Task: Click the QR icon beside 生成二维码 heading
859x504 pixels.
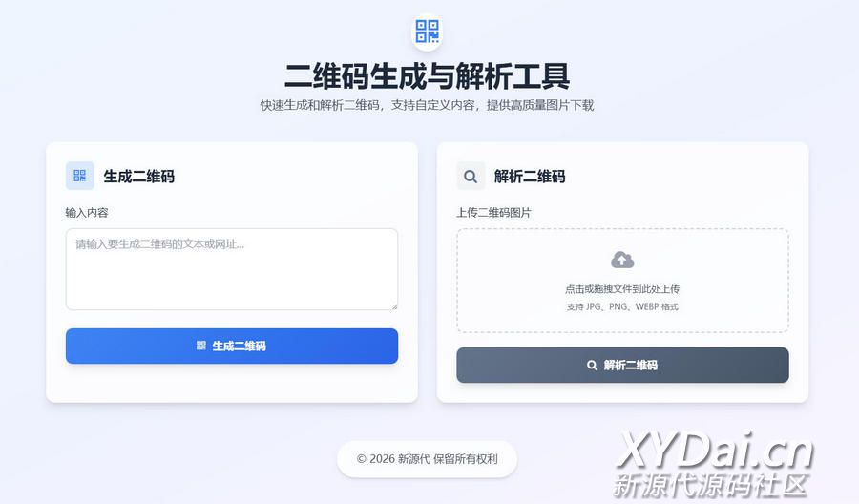Action: click(x=80, y=176)
